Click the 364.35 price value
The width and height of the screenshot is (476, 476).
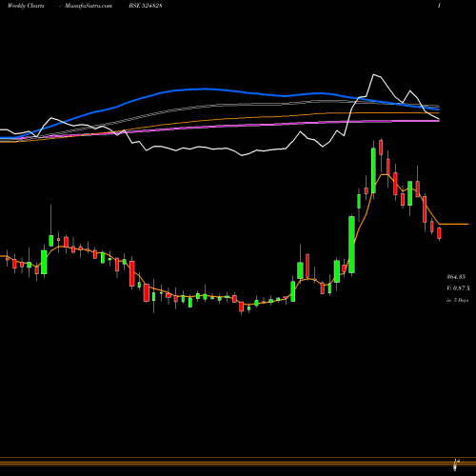point(456,277)
